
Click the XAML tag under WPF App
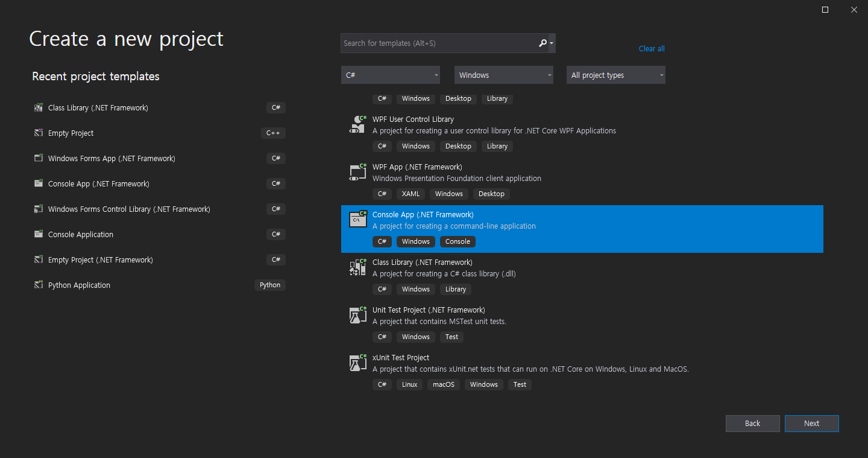tap(411, 194)
